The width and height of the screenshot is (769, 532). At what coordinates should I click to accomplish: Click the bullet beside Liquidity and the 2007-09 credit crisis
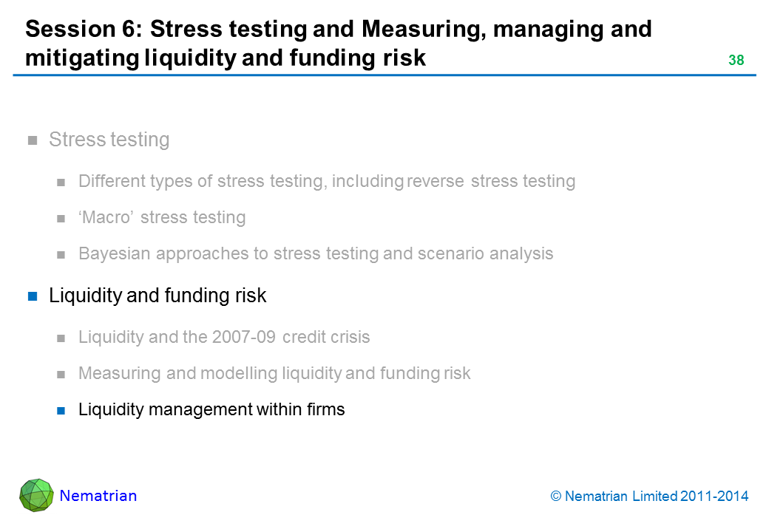pyautogui.click(x=62, y=338)
